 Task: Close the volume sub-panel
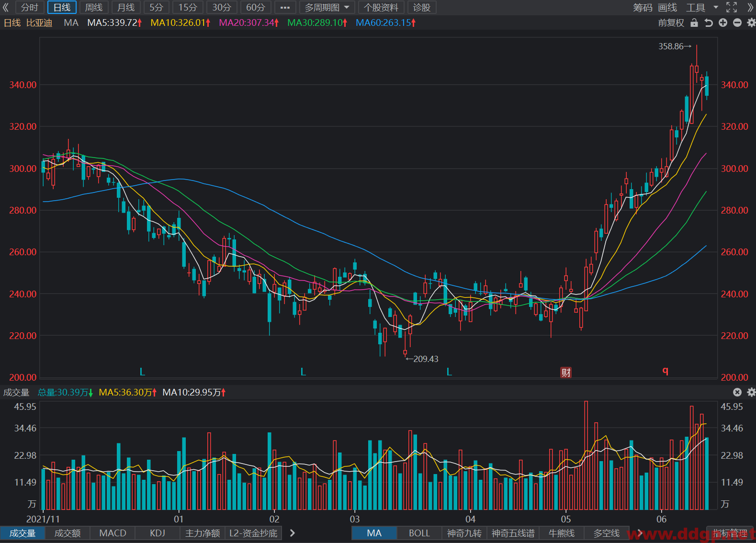coord(737,392)
